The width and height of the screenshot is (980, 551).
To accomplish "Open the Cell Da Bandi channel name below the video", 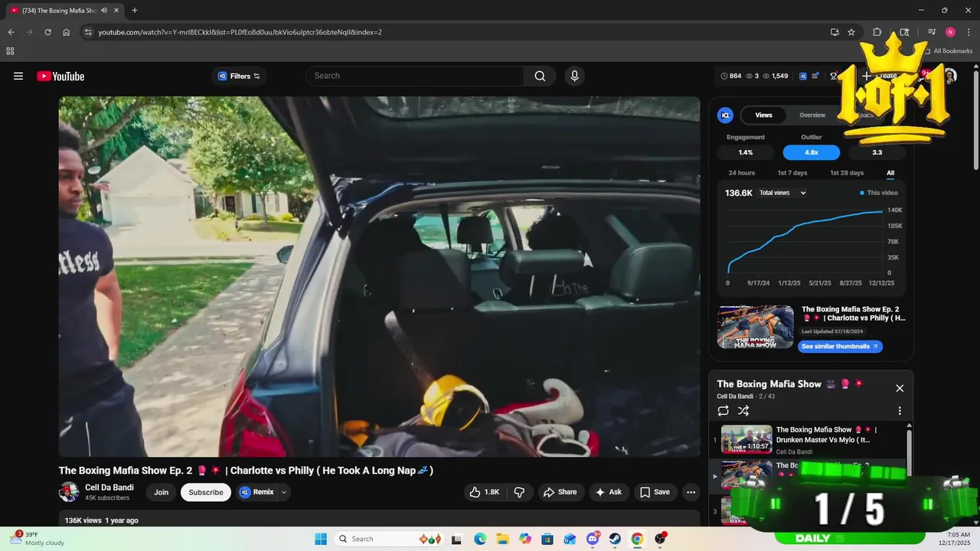I will coord(109,487).
